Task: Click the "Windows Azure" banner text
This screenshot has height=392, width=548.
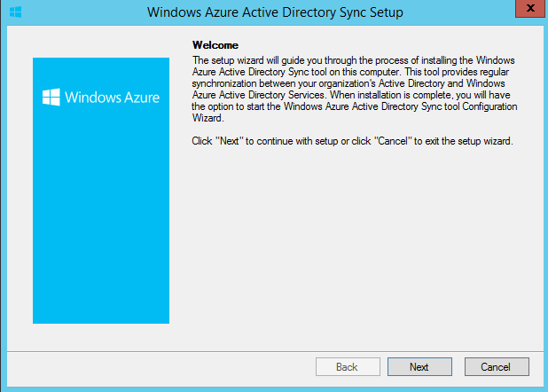Action: tap(113, 98)
